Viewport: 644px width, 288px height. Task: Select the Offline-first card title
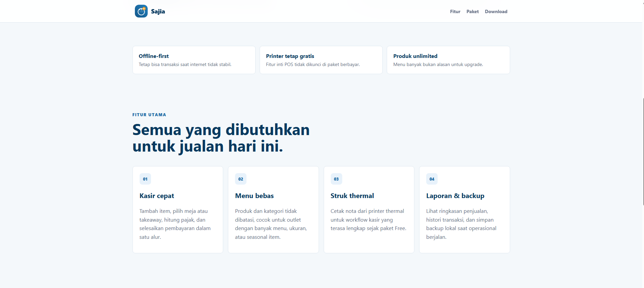pos(154,56)
